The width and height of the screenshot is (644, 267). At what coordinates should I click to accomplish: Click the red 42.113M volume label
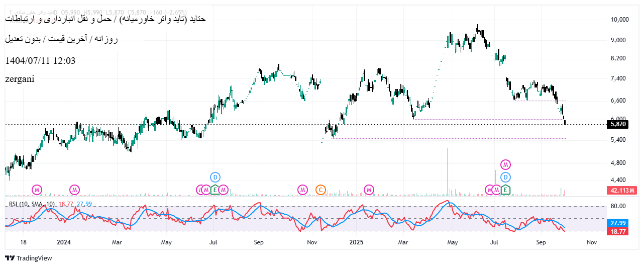623,191
